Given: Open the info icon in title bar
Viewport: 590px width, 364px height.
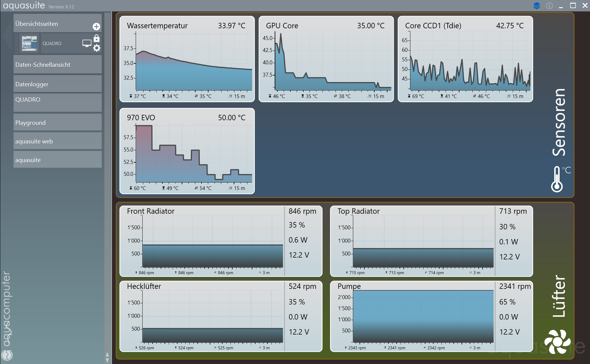Looking at the screenshot, I should (549, 6).
